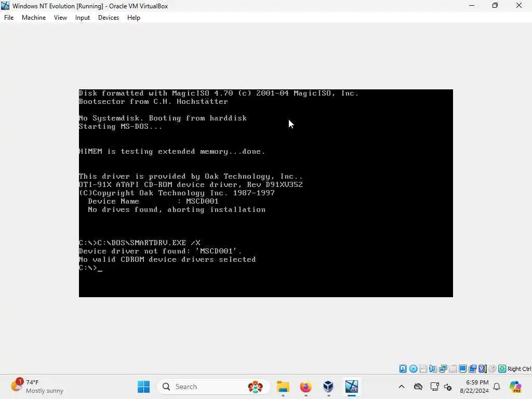
Task: Click the optical disc status icon
Action: pos(413,369)
